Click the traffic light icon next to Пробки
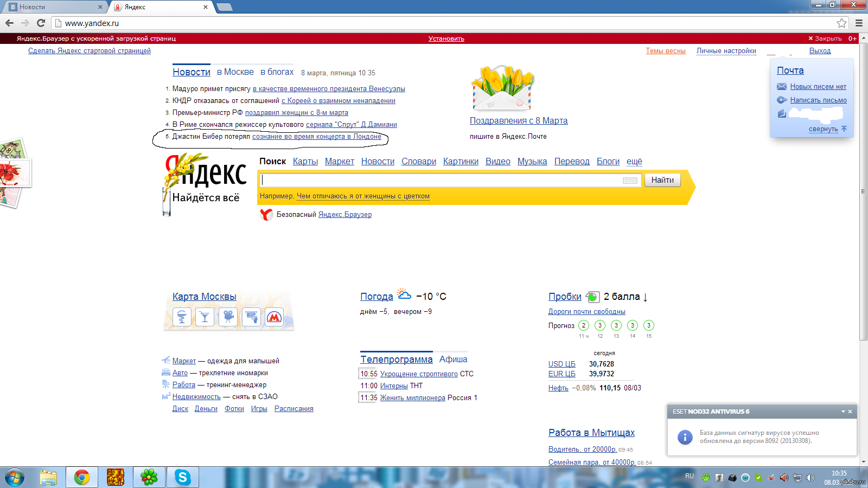This screenshot has width=868, height=488. [x=592, y=297]
